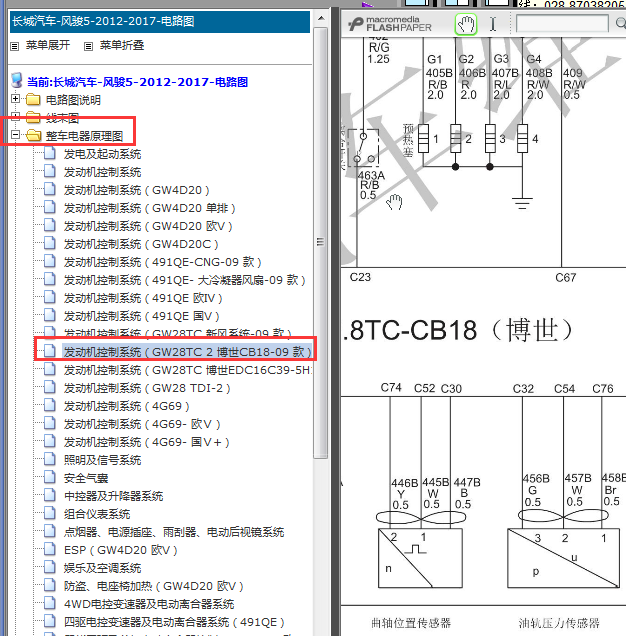Open 娱乐及空调系统 document
This screenshot has height=636, width=626.
[x=102, y=568]
